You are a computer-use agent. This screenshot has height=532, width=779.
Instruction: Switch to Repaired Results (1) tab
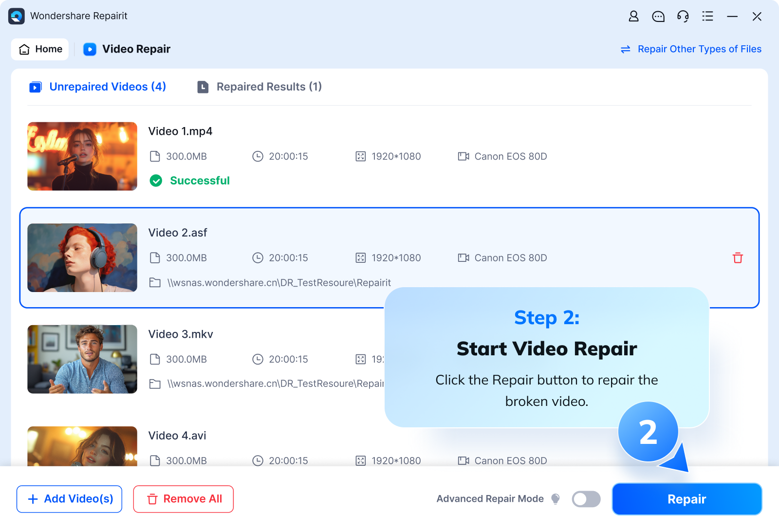tap(260, 87)
